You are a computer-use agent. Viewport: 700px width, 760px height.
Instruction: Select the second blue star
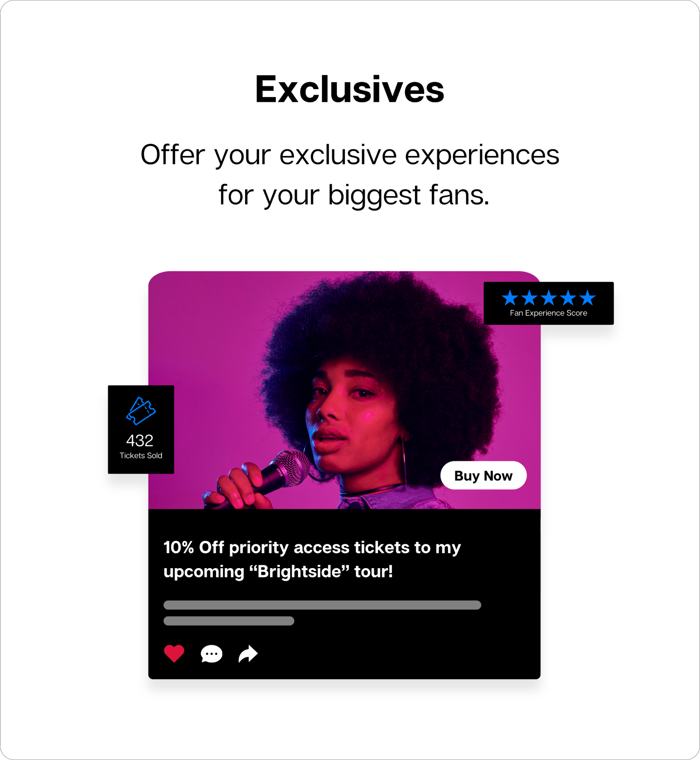point(529,297)
